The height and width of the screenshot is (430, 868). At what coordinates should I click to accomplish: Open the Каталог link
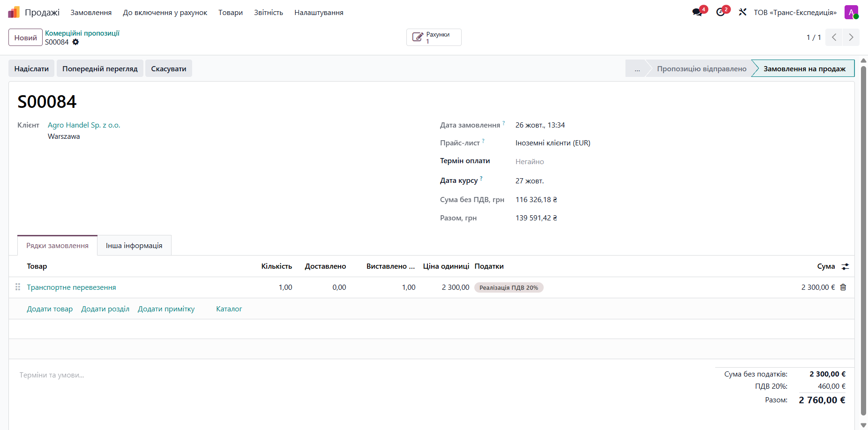point(229,309)
